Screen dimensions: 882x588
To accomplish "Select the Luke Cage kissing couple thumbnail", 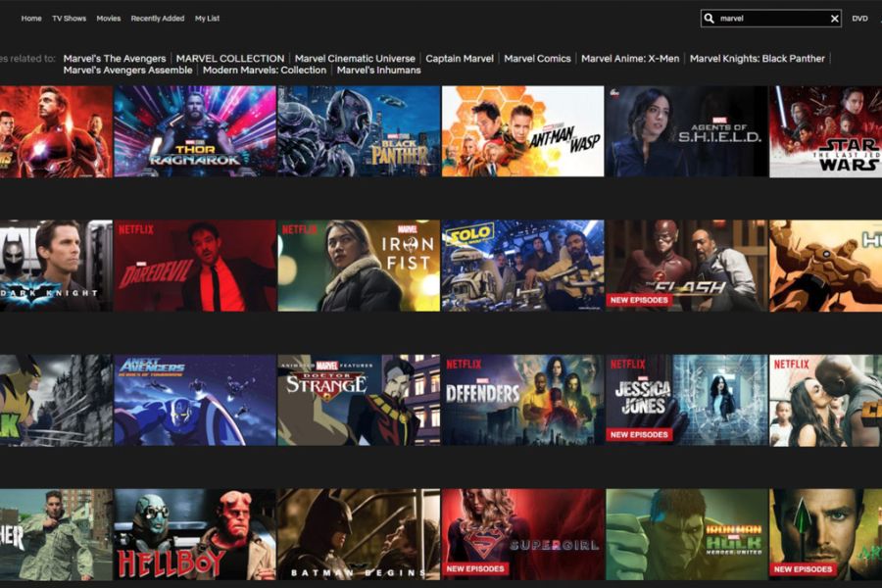I will pos(826,400).
